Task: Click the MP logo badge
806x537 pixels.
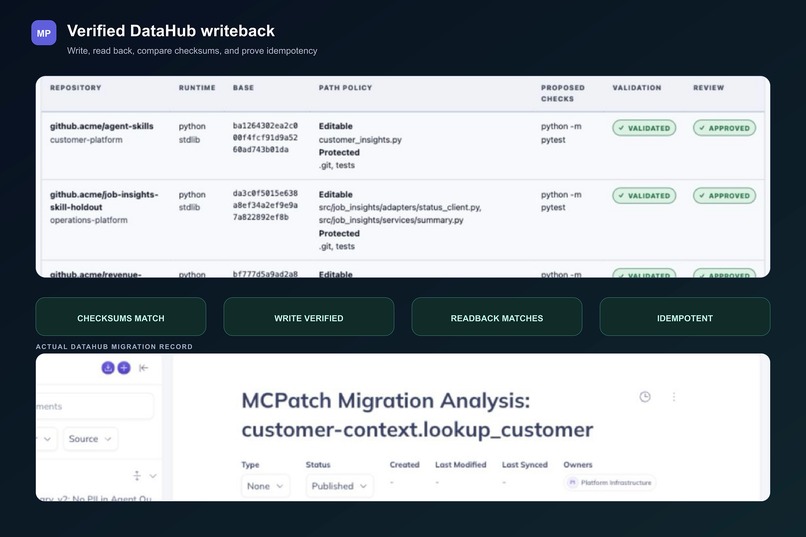Action: [x=44, y=33]
